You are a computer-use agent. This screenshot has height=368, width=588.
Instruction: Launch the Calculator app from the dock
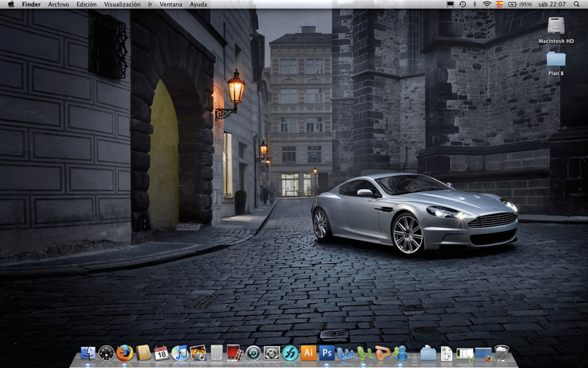click(217, 353)
